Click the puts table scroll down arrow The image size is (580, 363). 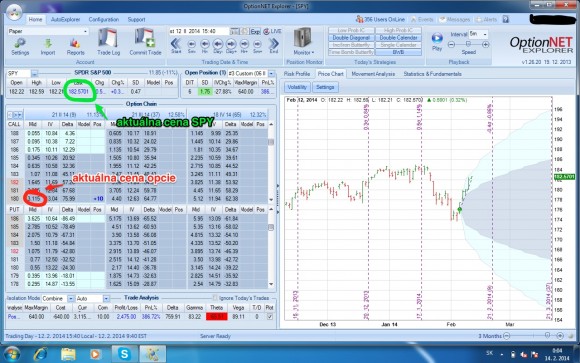(x=271, y=284)
